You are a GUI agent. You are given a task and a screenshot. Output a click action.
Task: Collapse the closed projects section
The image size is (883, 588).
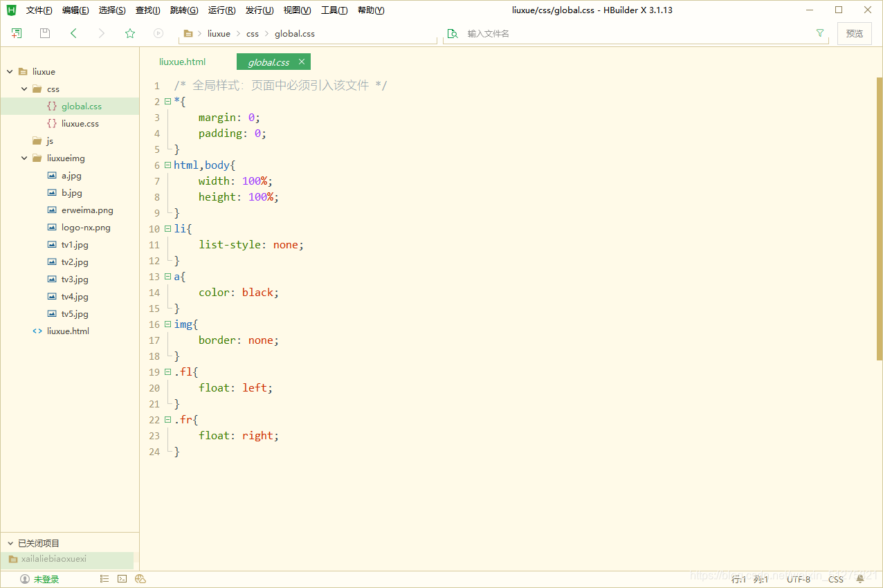pyautogui.click(x=10, y=543)
